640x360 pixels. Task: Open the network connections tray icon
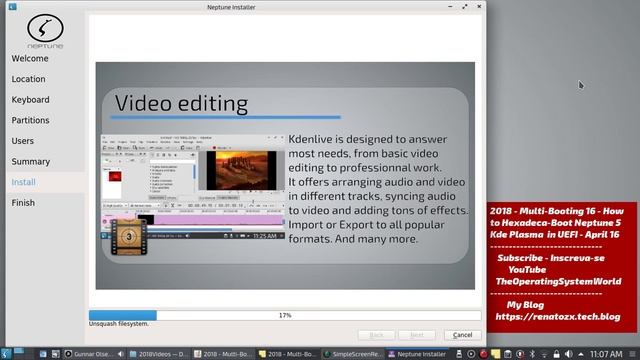[x=544, y=354]
